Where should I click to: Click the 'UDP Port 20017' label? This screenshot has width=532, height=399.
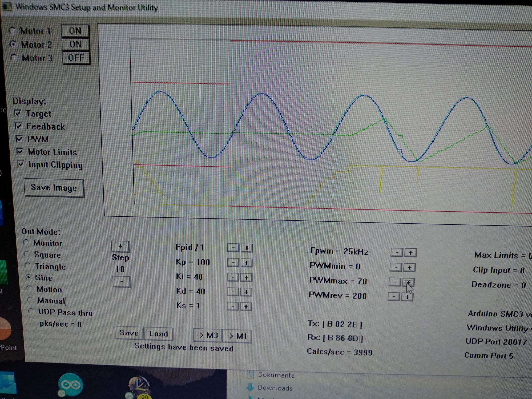496,342
